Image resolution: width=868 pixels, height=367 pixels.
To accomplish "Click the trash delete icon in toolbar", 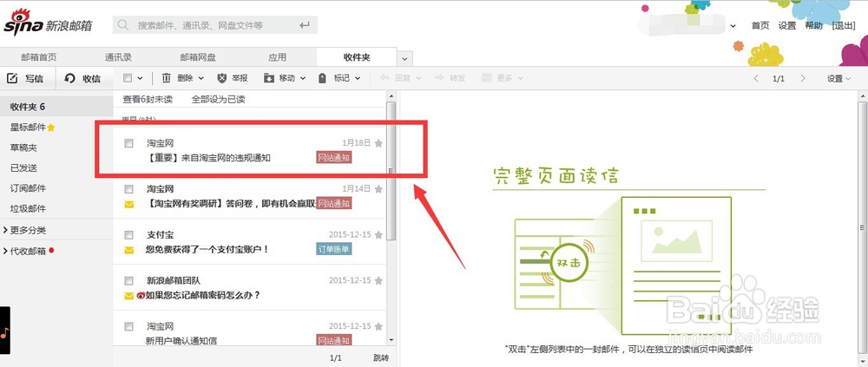I will (x=166, y=78).
